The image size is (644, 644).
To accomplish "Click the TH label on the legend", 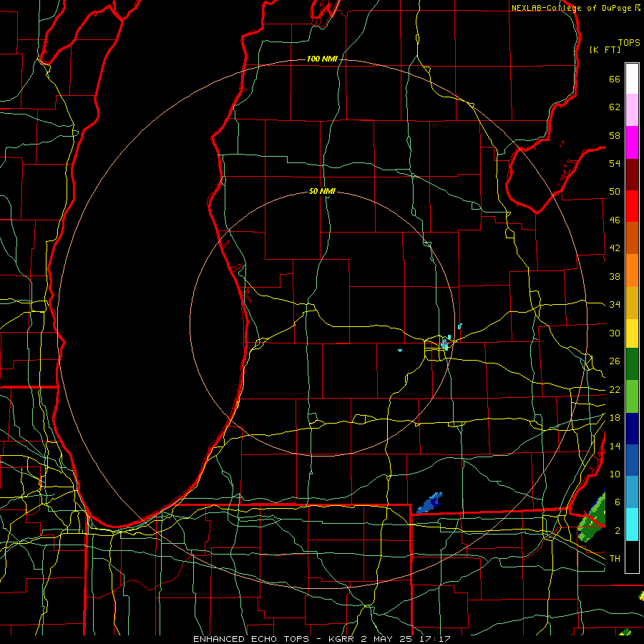I will 615,558.
